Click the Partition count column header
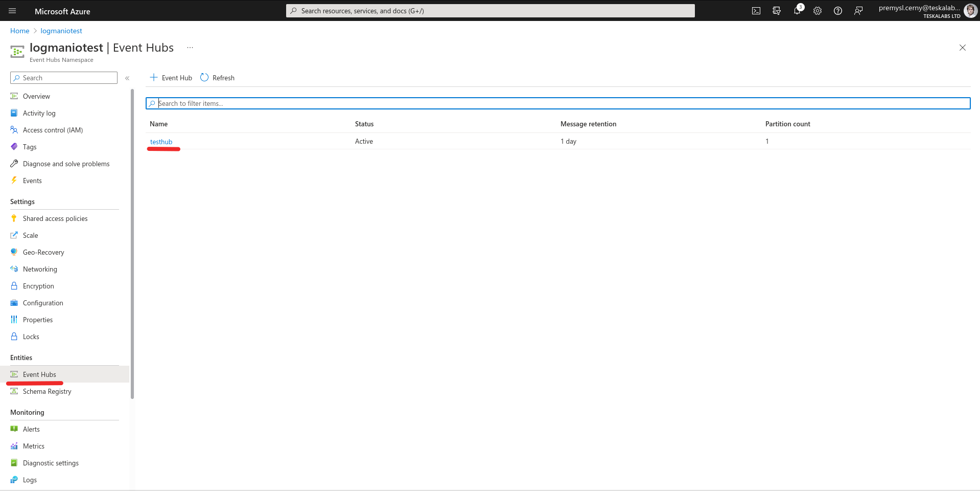The height and width of the screenshot is (491, 980). (x=788, y=124)
